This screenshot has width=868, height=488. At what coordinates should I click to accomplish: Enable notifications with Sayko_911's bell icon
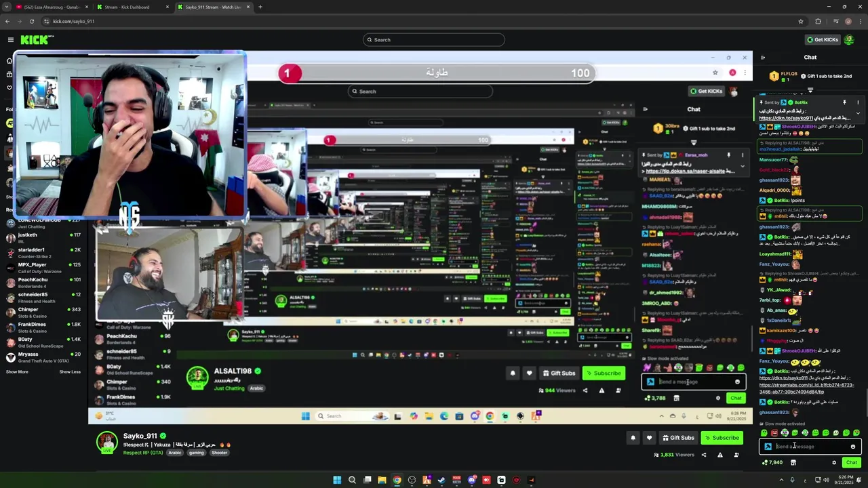pyautogui.click(x=633, y=438)
